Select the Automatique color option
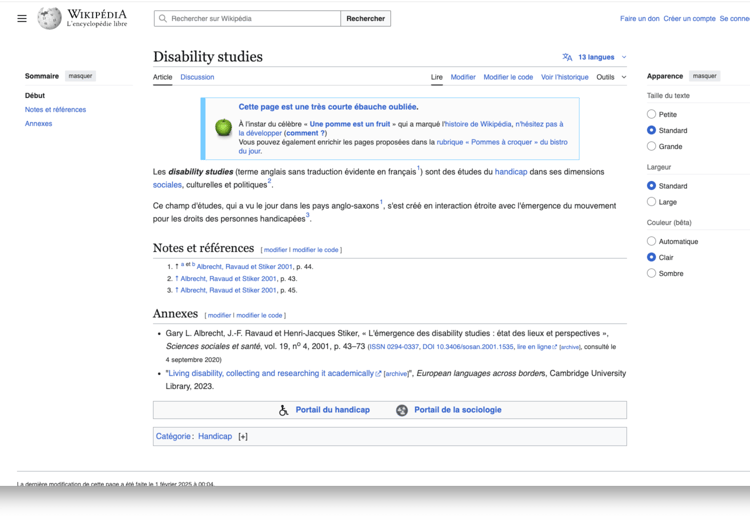This screenshot has width=750, height=523. (x=651, y=241)
